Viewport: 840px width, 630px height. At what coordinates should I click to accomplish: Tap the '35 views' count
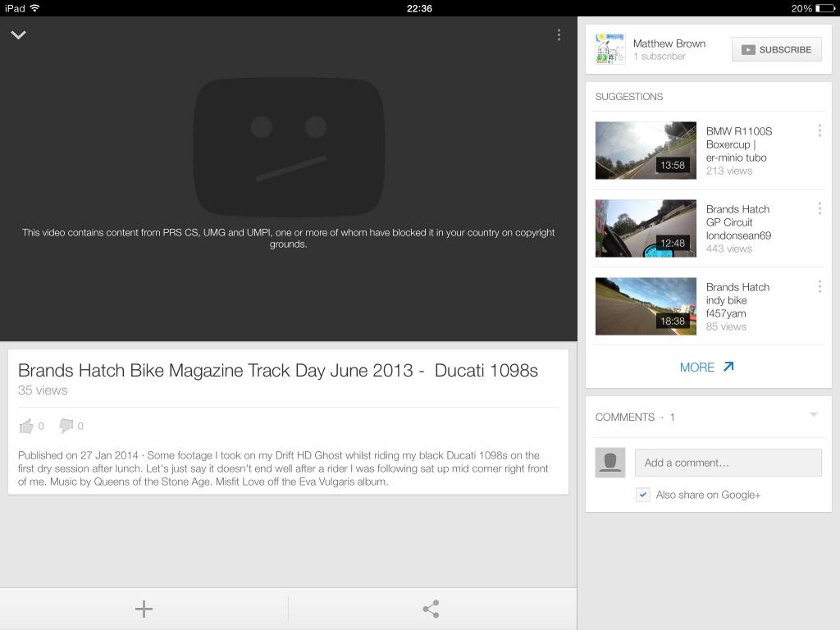[x=43, y=390]
